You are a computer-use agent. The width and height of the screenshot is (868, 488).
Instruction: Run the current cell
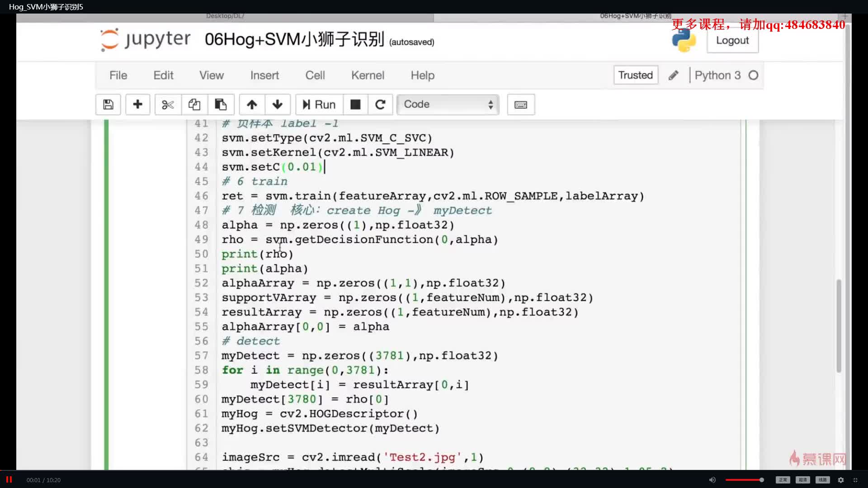click(319, 105)
